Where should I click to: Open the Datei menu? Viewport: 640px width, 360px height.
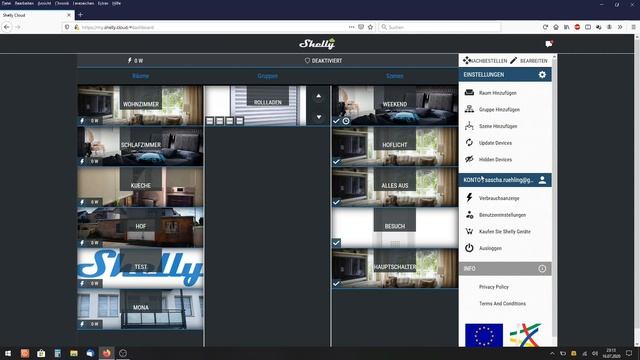[7, 3]
